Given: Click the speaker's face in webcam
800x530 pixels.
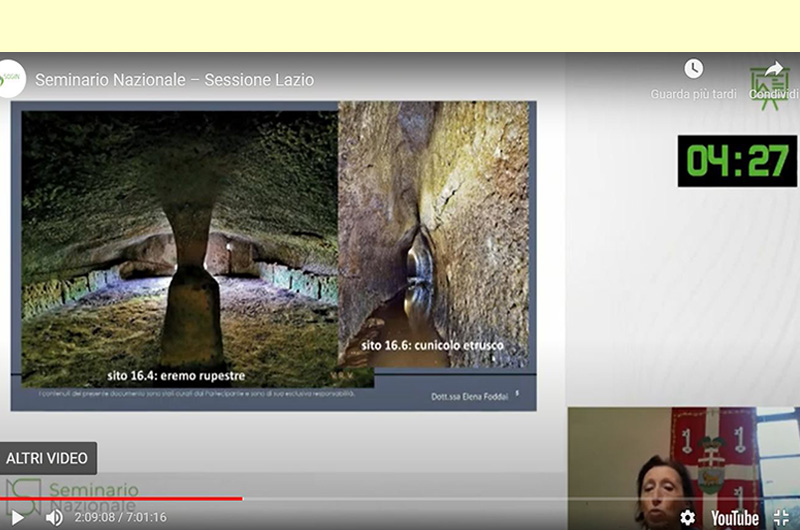Looking at the screenshot, I should (664, 490).
